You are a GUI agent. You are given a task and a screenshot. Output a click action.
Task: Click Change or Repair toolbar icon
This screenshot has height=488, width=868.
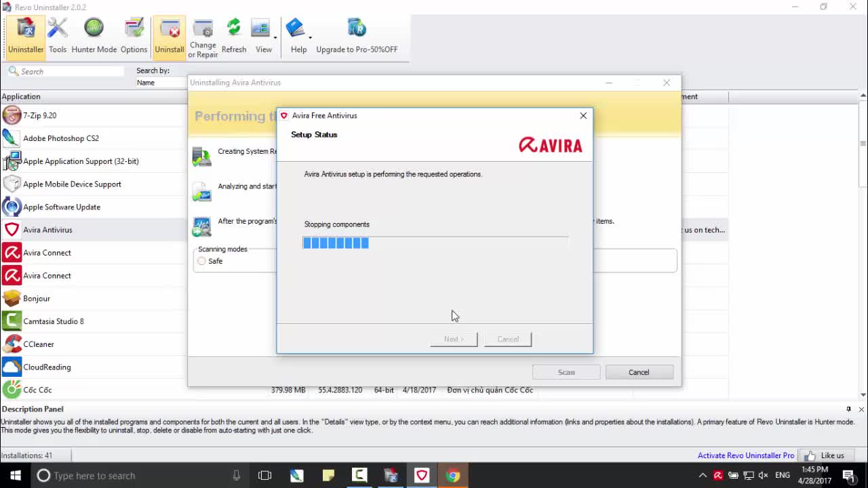pyautogui.click(x=203, y=38)
